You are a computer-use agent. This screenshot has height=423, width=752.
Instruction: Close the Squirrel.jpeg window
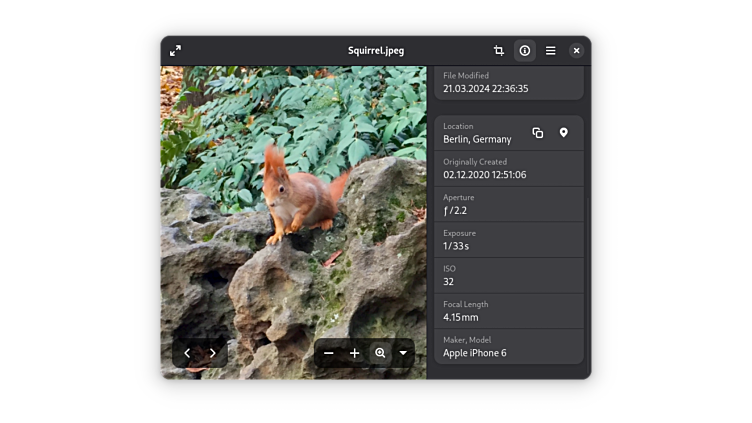(x=577, y=50)
